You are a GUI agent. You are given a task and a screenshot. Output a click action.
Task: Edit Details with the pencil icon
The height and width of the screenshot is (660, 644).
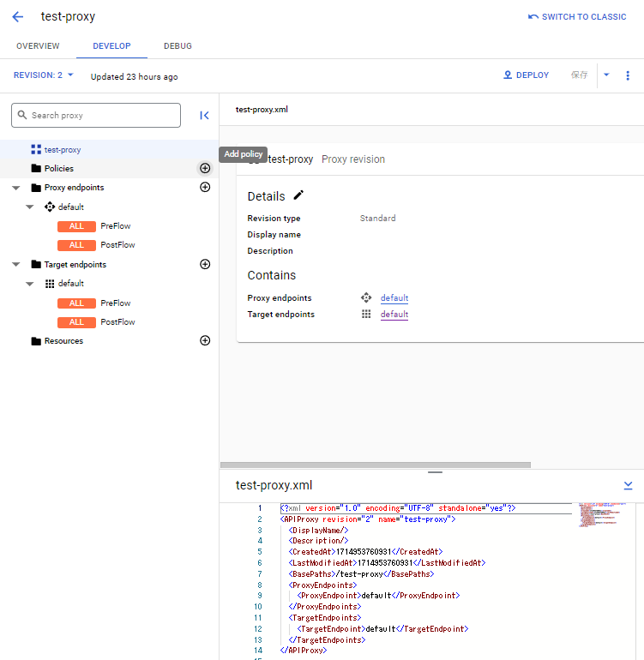(298, 195)
